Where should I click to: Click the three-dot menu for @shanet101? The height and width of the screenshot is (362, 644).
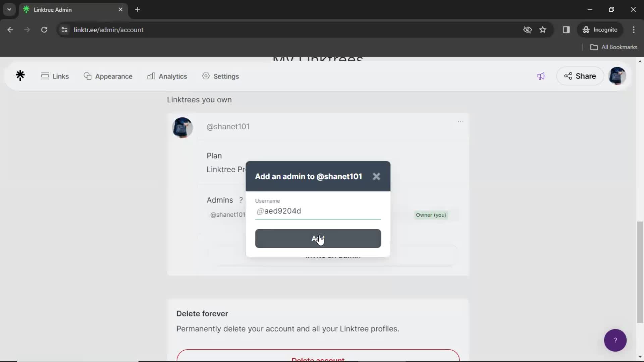coord(461,121)
